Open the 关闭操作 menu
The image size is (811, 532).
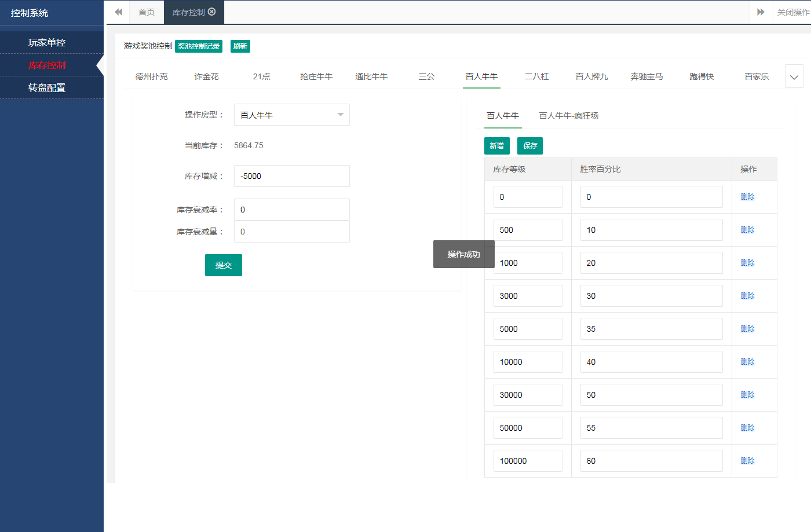pos(792,12)
